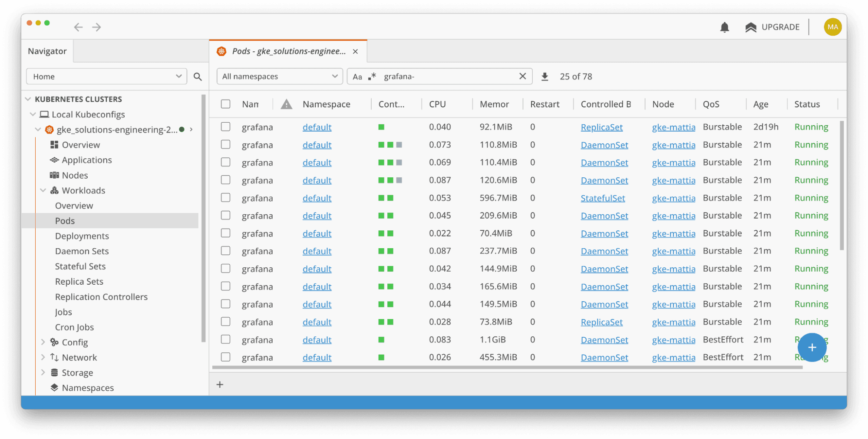Open Replica Sets list

point(79,282)
